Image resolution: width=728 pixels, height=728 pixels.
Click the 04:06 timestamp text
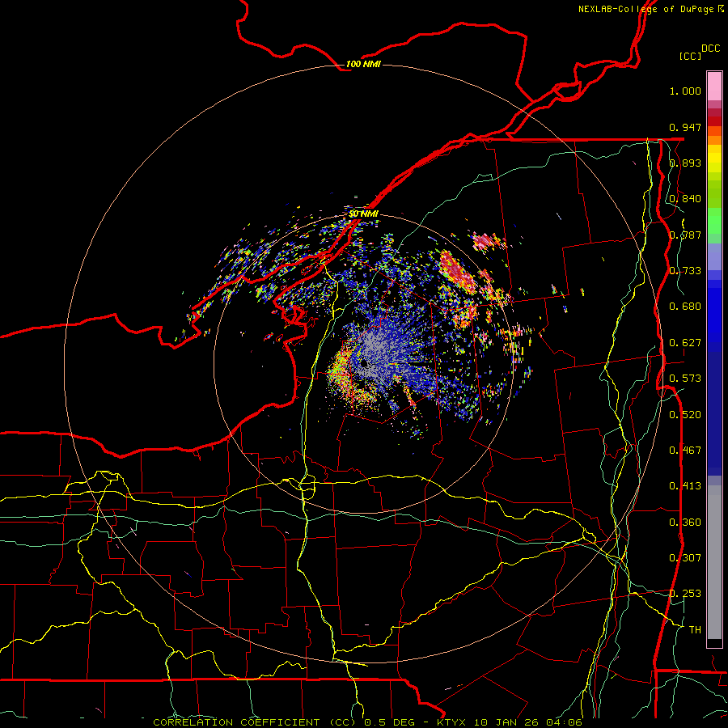(x=563, y=722)
